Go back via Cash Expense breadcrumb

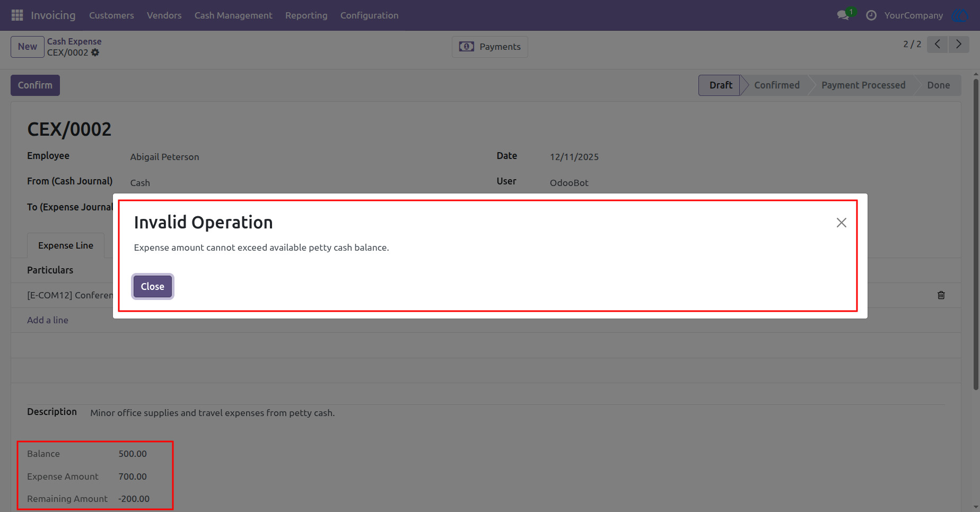point(74,41)
